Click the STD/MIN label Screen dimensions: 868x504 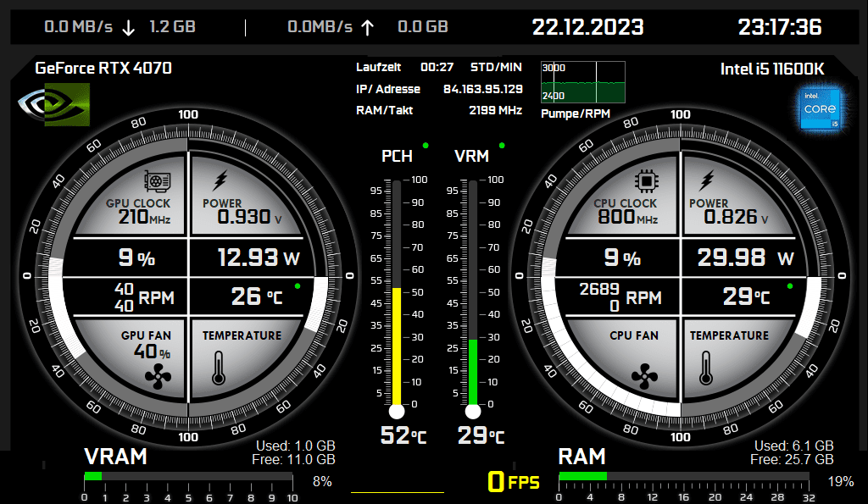pos(496,68)
